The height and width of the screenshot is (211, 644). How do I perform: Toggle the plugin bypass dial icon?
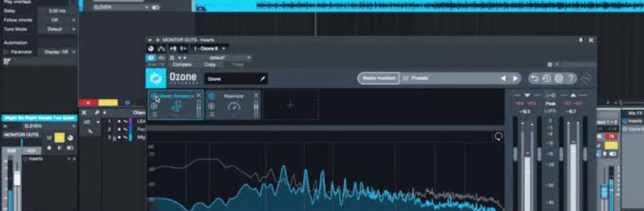pos(151,48)
